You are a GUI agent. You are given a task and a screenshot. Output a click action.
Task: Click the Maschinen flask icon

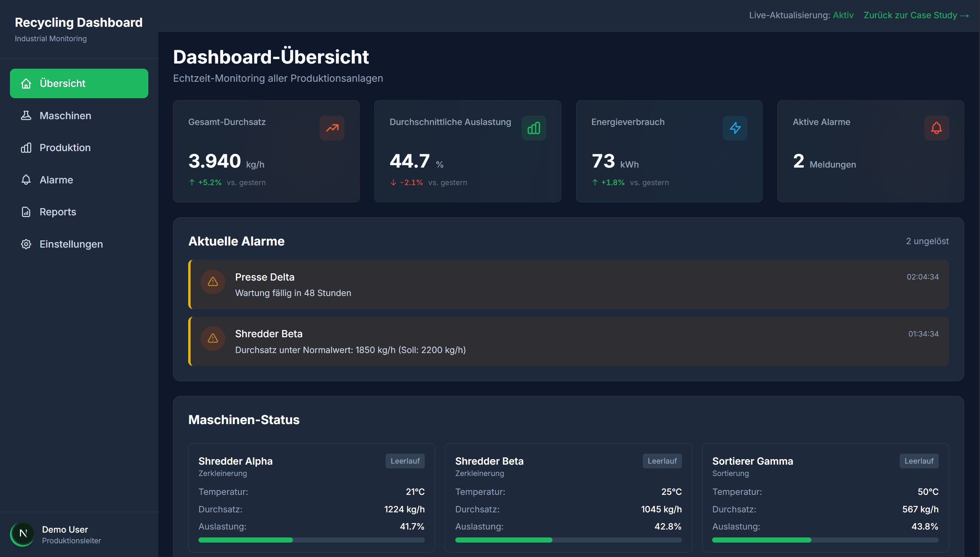pyautogui.click(x=26, y=115)
